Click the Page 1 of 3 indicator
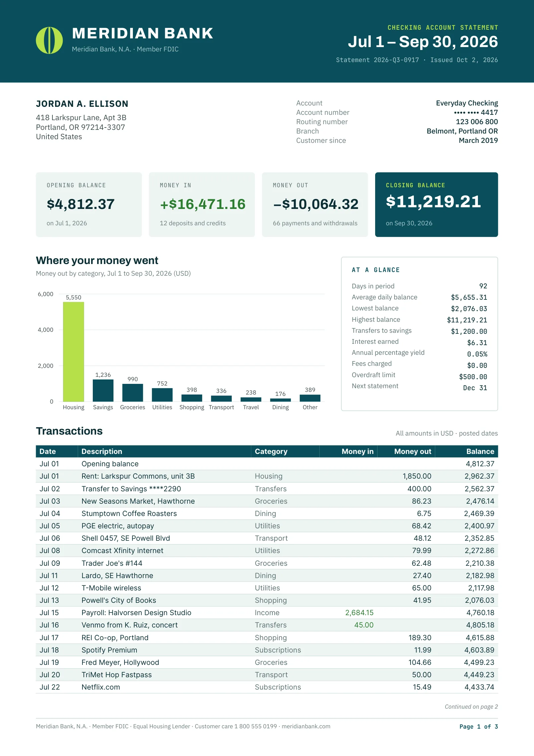 (479, 727)
